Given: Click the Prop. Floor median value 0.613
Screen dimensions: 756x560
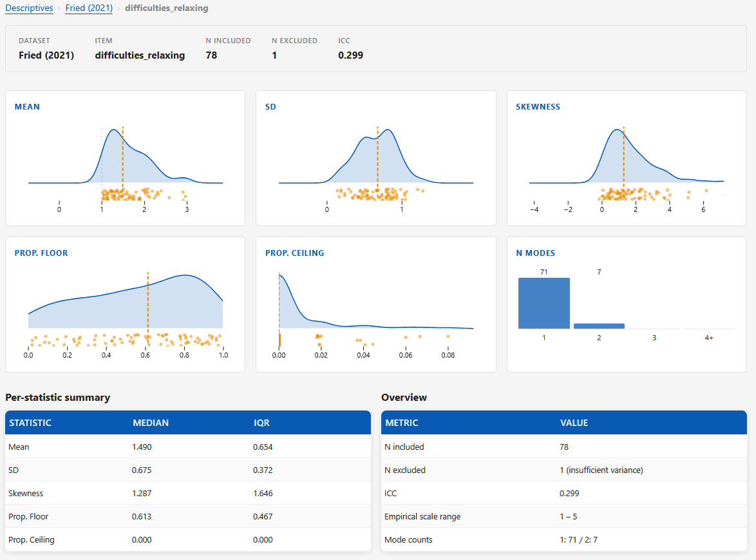Looking at the screenshot, I should (x=142, y=517).
